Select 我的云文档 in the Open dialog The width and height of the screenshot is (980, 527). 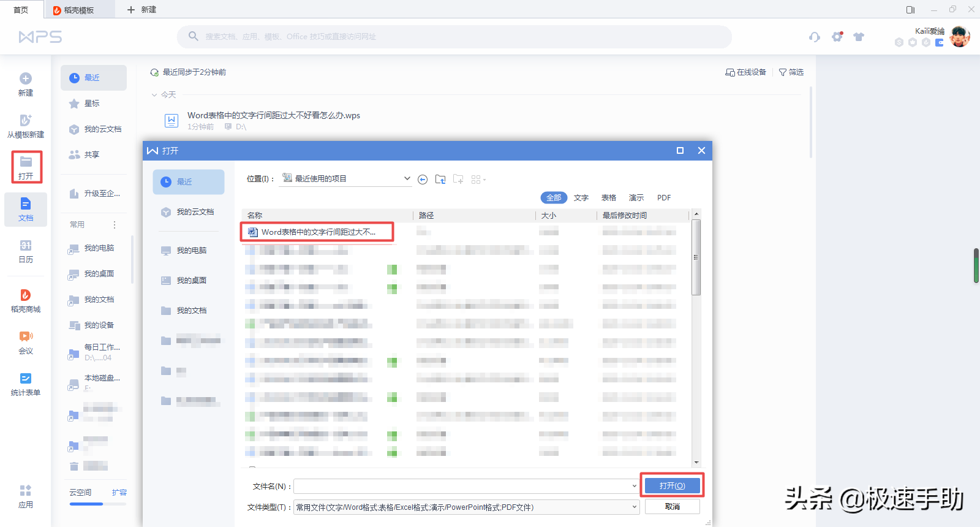(x=189, y=212)
